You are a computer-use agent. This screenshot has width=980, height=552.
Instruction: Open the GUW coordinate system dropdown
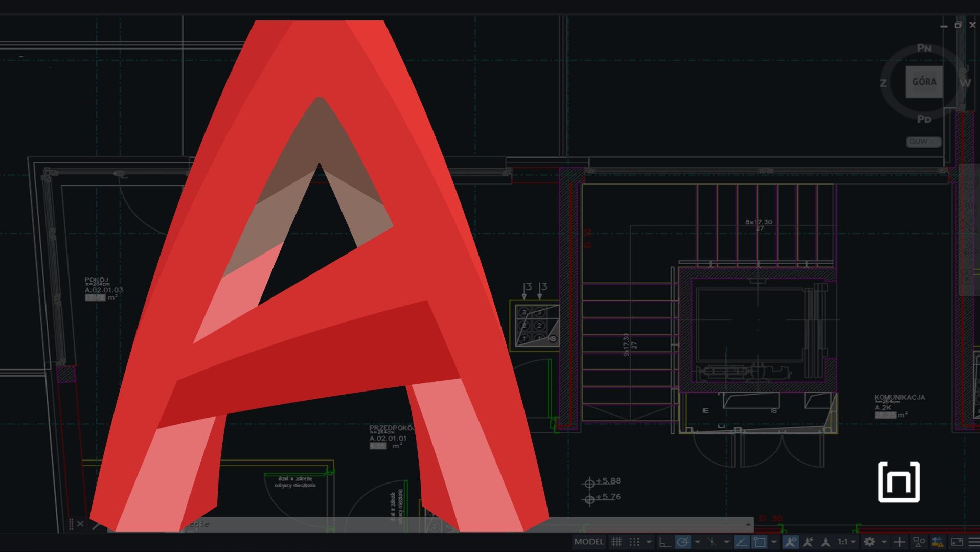(924, 142)
